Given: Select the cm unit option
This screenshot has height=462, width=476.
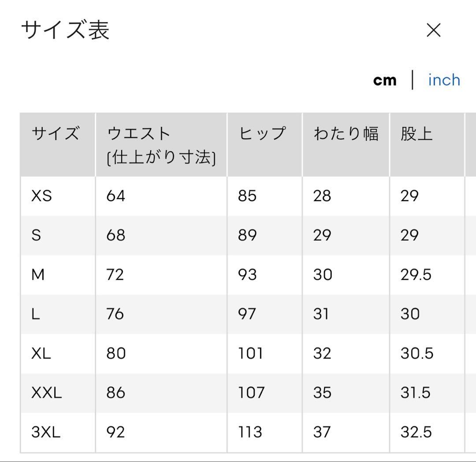Looking at the screenshot, I should point(385,81).
